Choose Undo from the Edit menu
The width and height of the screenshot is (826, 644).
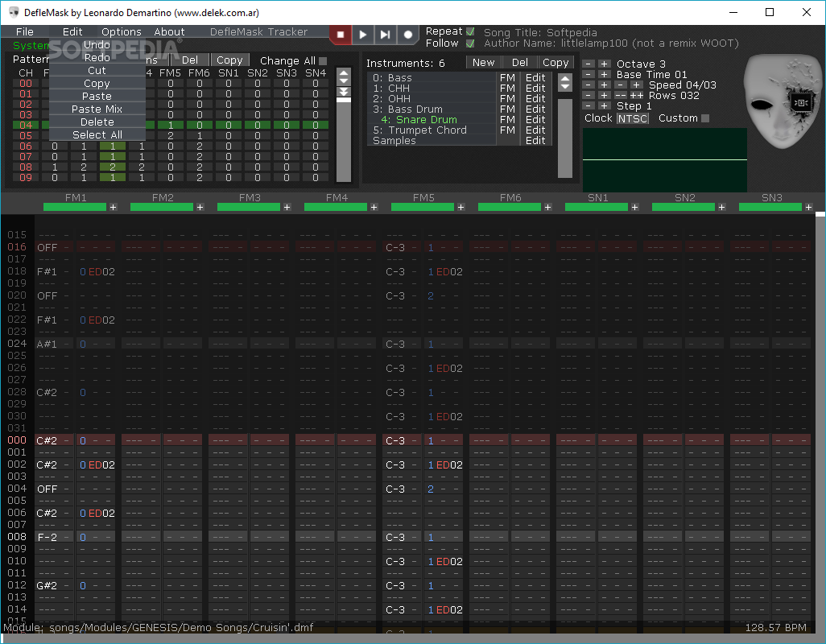tap(97, 45)
